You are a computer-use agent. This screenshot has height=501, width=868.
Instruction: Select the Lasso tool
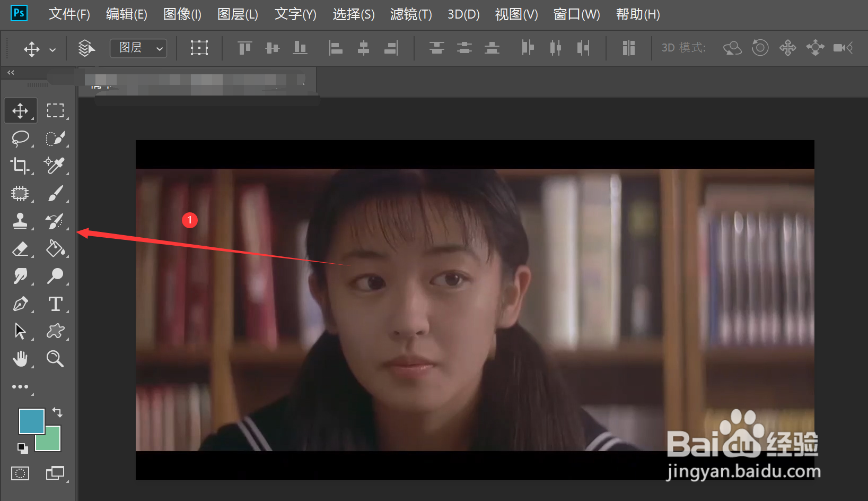click(x=20, y=138)
